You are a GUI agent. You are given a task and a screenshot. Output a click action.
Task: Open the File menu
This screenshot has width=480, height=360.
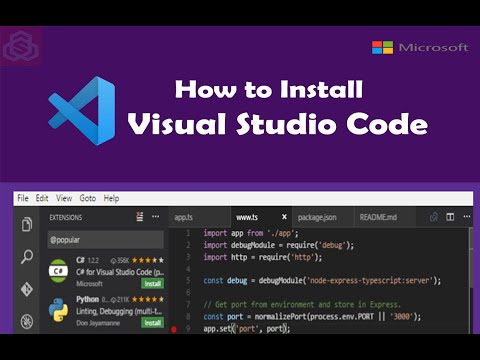click(x=23, y=198)
